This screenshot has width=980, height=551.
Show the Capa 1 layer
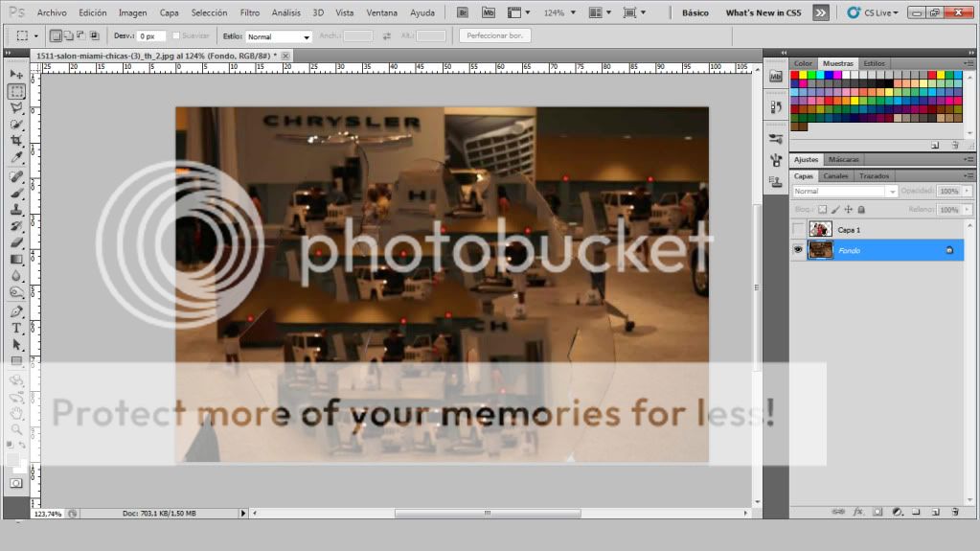click(797, 230)
